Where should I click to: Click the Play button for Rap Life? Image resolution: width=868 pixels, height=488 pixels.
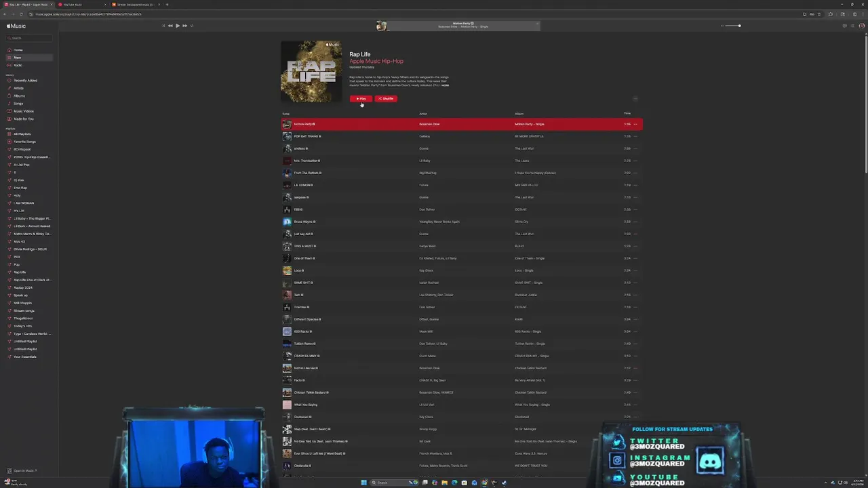click(361, 99)
